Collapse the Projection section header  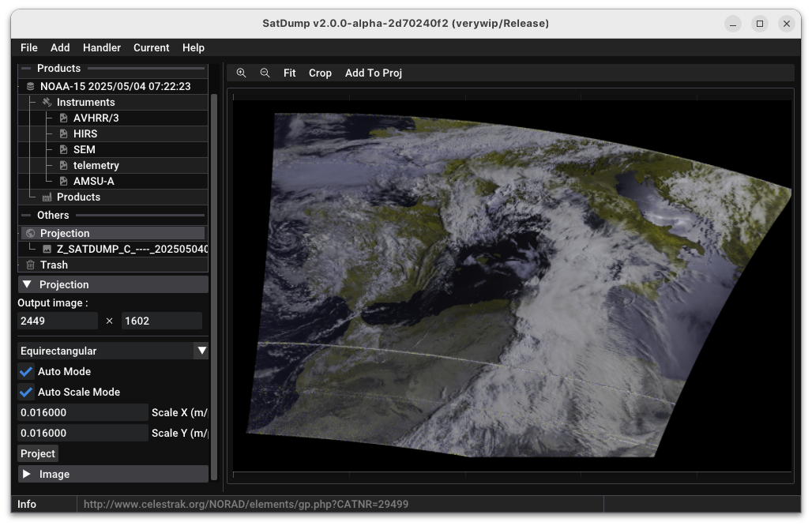(x=113, y=284)
